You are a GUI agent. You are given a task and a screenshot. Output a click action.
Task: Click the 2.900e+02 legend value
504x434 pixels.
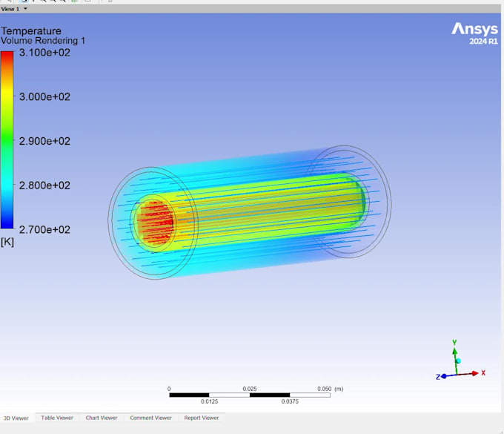(44, 141)
